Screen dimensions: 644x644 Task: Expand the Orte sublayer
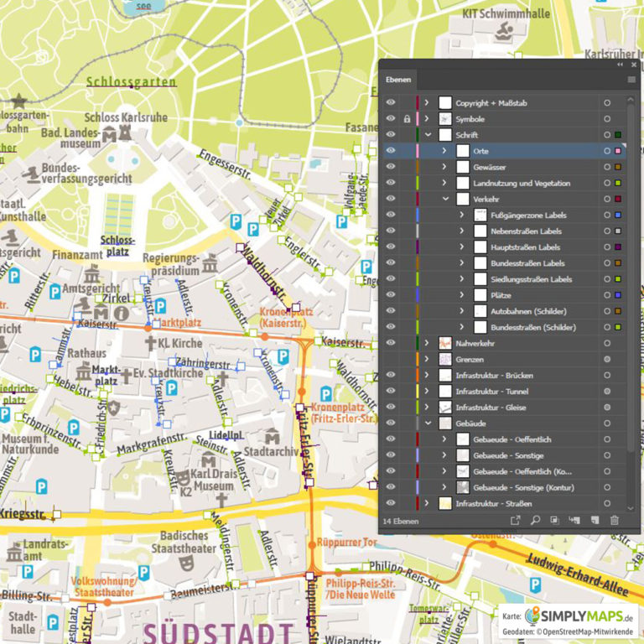(x=444, y=151)
